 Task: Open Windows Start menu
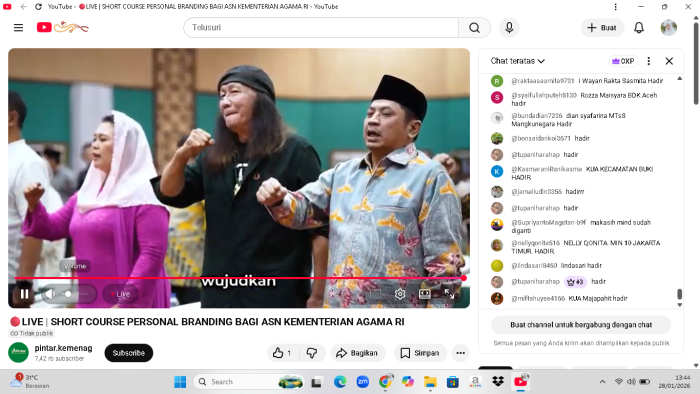[180, 382]
